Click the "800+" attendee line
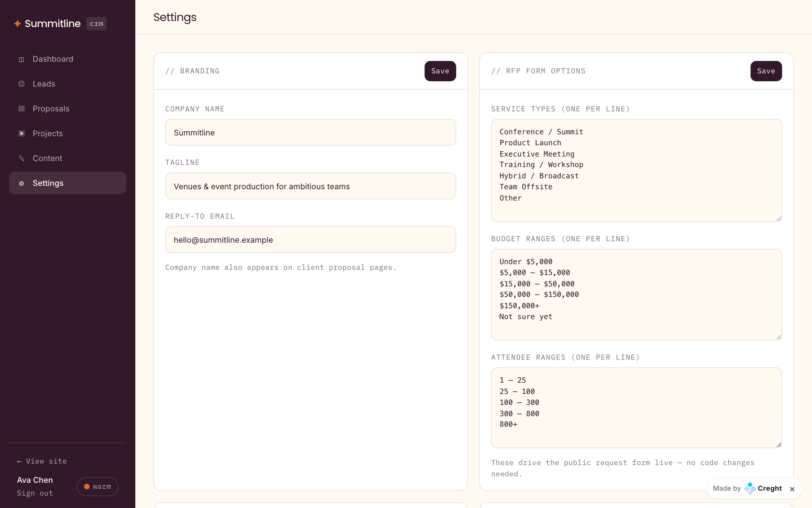The height and width of the screenshot is (508, 812). 509,424
